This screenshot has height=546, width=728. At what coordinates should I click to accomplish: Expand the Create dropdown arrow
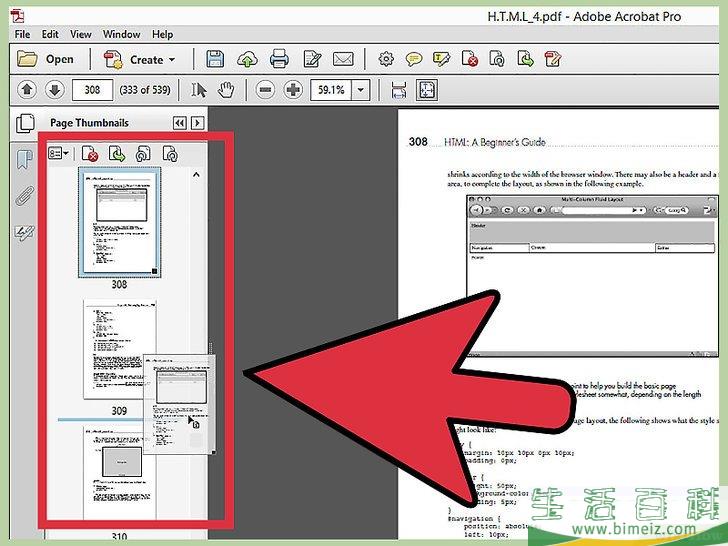(172, 60)
